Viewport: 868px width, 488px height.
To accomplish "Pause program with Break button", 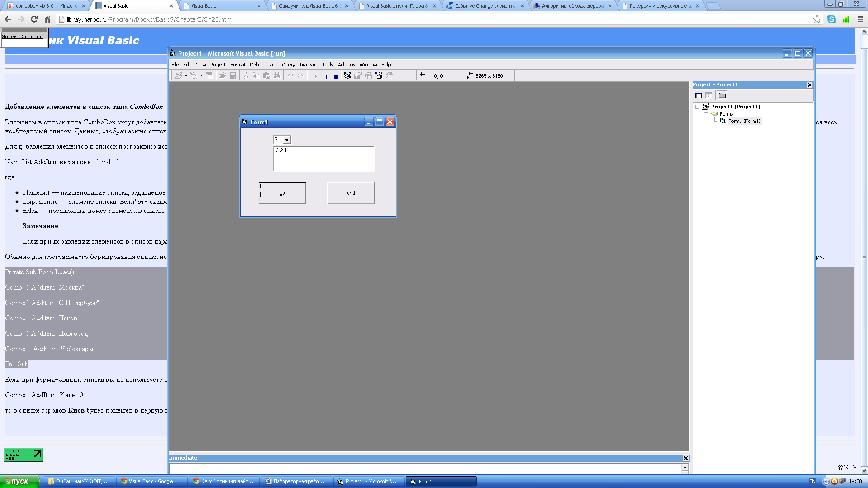I will (326, 76).
